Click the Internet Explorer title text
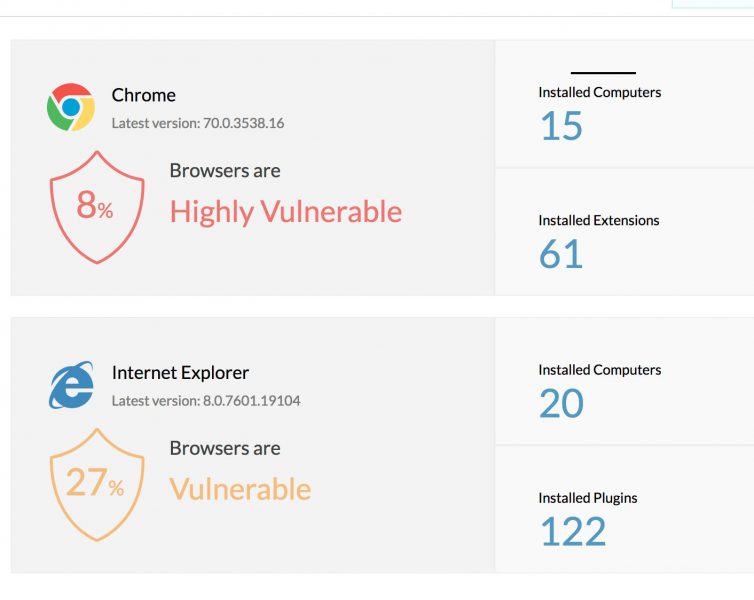The image size is (754, 600). [x=180, y=373]
